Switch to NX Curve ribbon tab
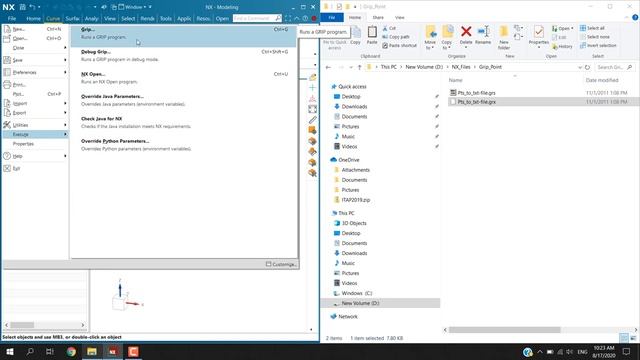Image resolution: width=640 pixels, height=360 pixels. click(x=53, y=18)
